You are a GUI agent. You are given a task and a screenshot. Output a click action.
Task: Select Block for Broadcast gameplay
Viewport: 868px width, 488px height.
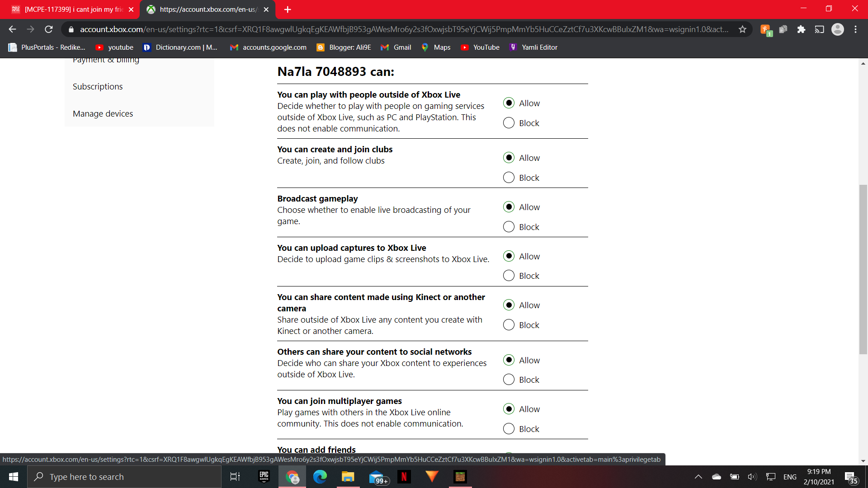[x=509, y=227]
